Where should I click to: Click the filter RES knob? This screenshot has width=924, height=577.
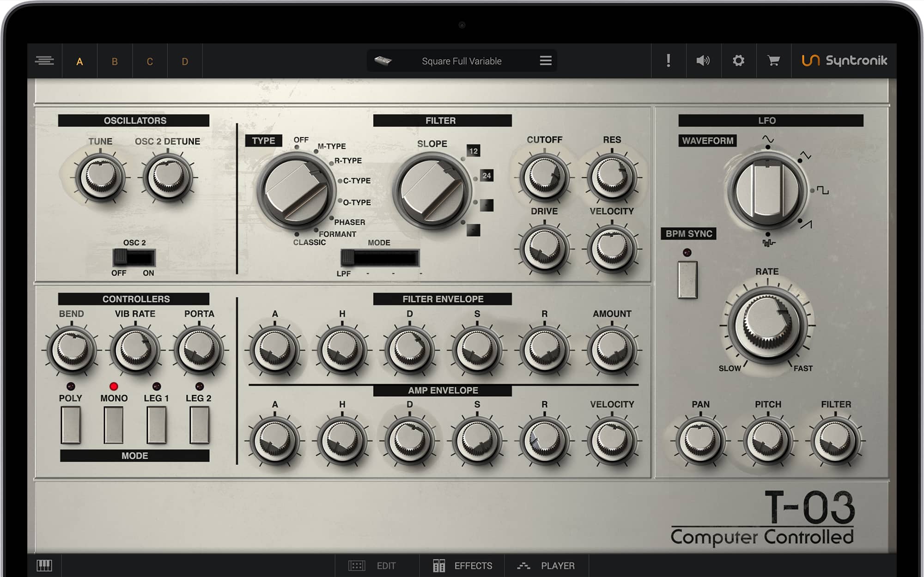(612, 177)
